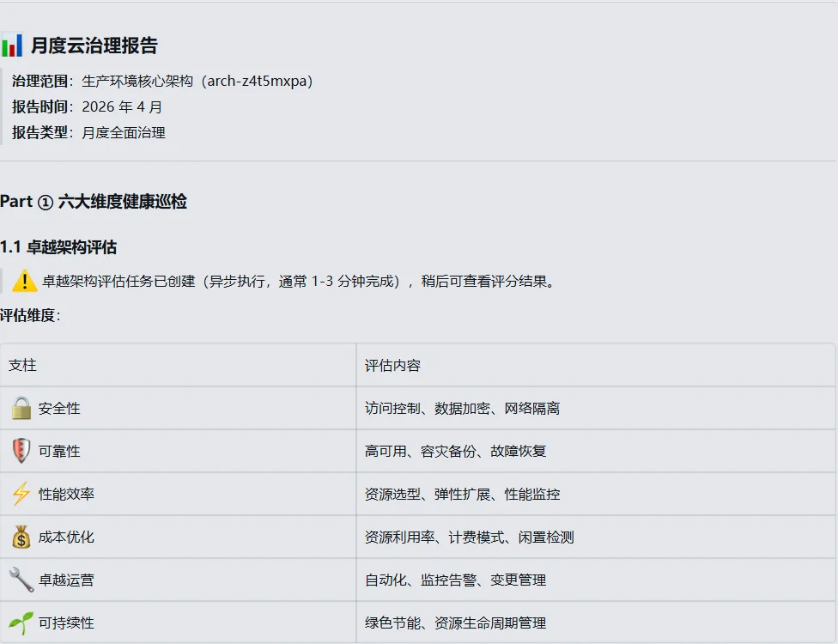Click the cell reading 高可用、容灾备份、故障恢复

tap(457, 451)
